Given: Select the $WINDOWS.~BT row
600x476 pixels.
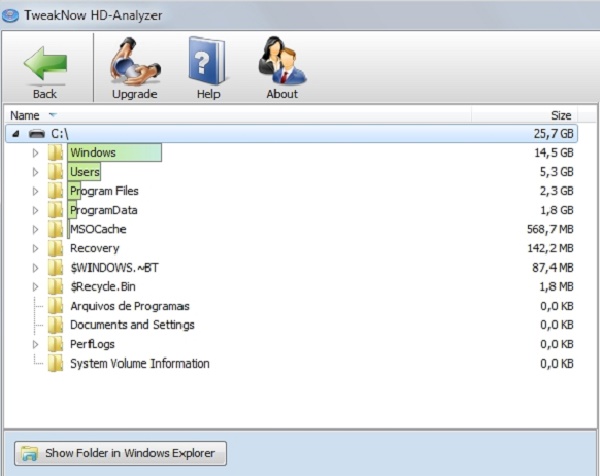Looking at the screenshot, I should click(x=291, y=267).
